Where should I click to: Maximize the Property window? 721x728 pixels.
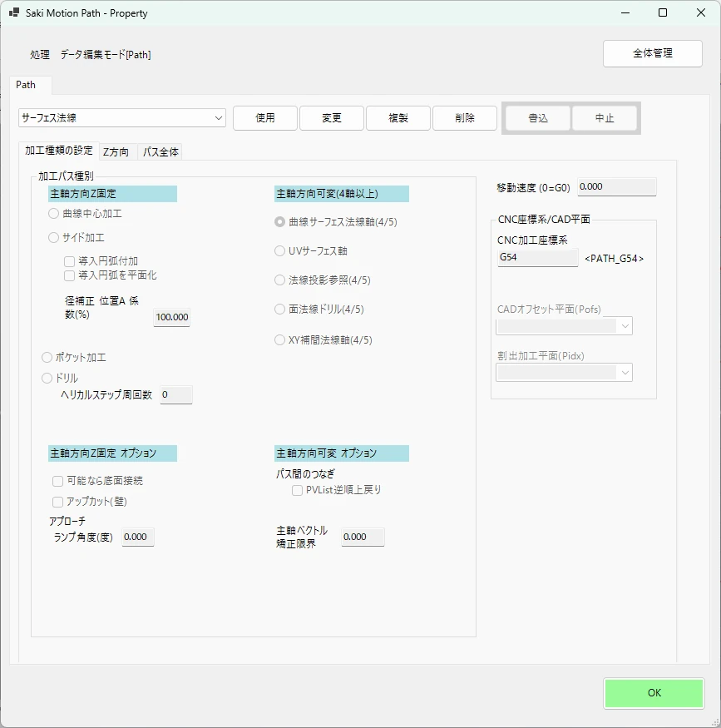663,12
